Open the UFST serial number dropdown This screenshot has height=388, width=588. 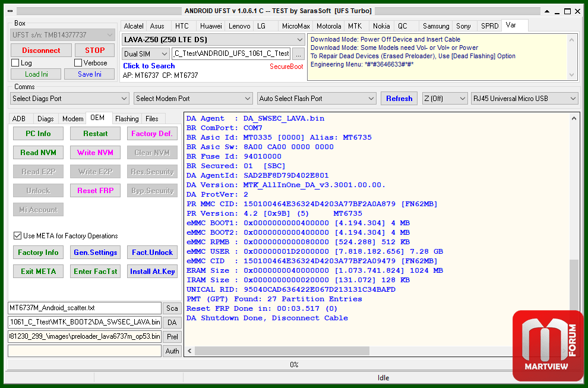(x=62, y=35)
